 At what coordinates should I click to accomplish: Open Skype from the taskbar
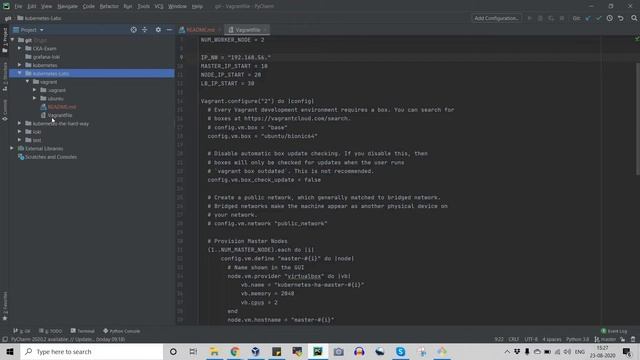coord(400,351)
